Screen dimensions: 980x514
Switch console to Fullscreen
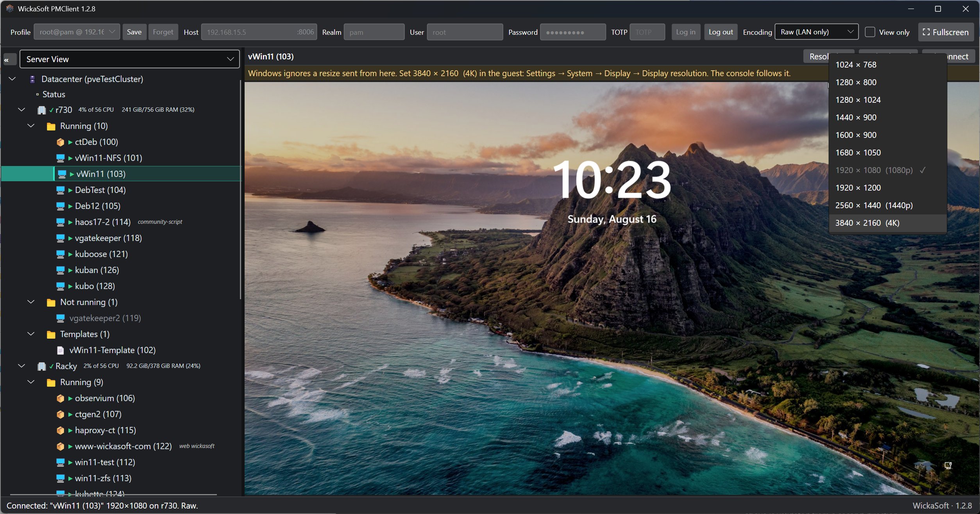click(x=946, y=32)
